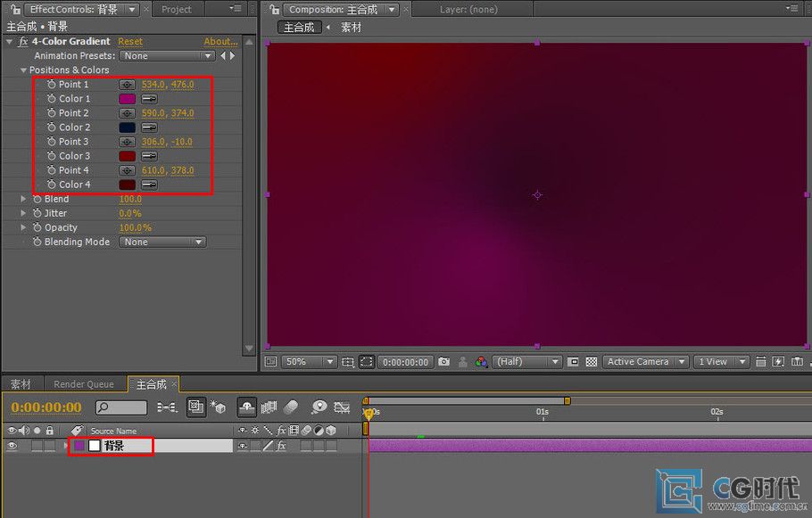Expand the Blend property
The width and height of the screenshot is (812, 518).
tap(23, 199)
